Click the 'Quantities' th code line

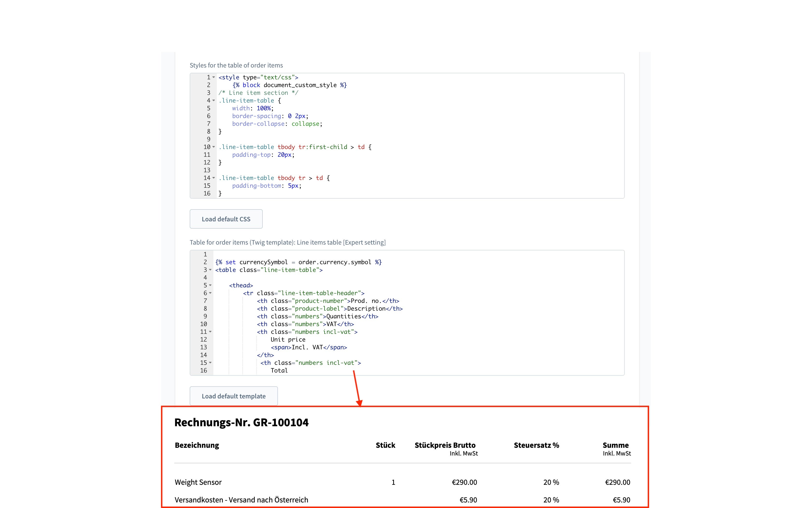click(x=317, y=316)
